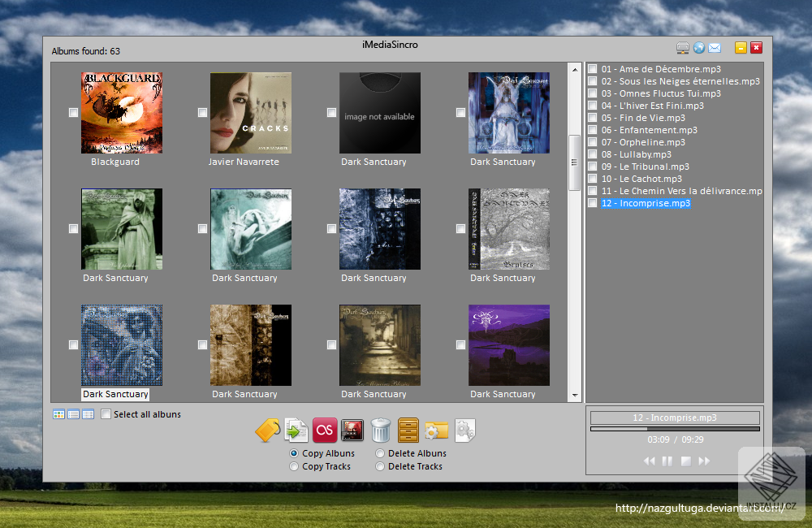Check the box beside Blackguard album
This screenshot has height=528, width=812.
tap(74, 113)
